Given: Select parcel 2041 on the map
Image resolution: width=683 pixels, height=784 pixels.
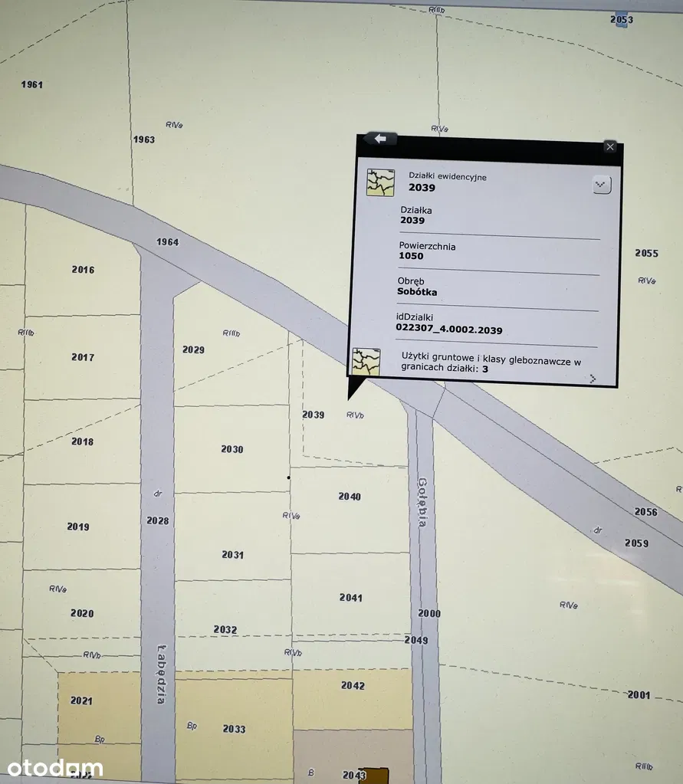Looking at the screenshot, I should [350, 596].
